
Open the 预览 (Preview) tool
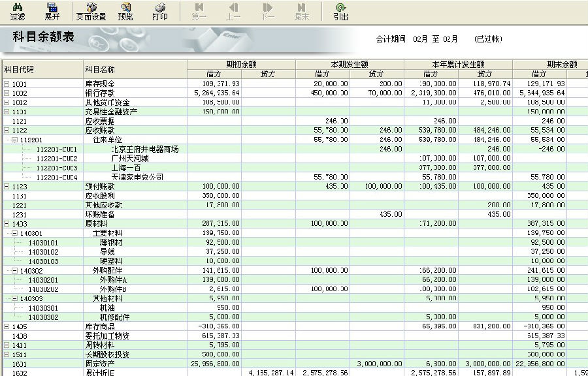(x=125, y=11)
